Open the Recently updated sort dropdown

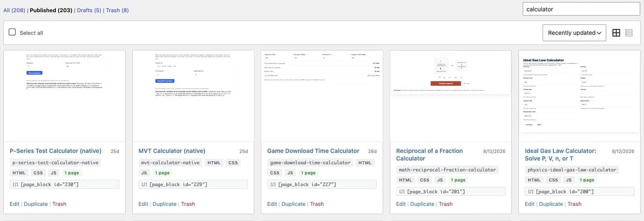point(574,33)
